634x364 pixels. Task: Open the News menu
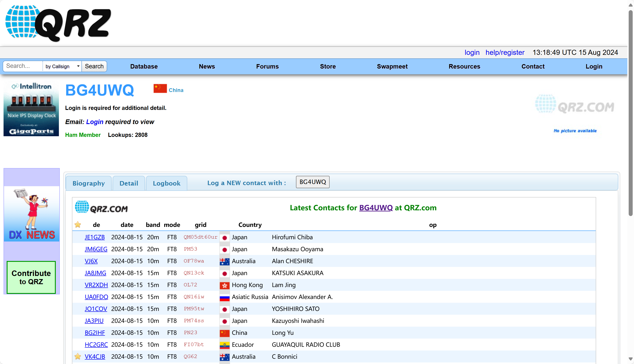pos(207,67)
